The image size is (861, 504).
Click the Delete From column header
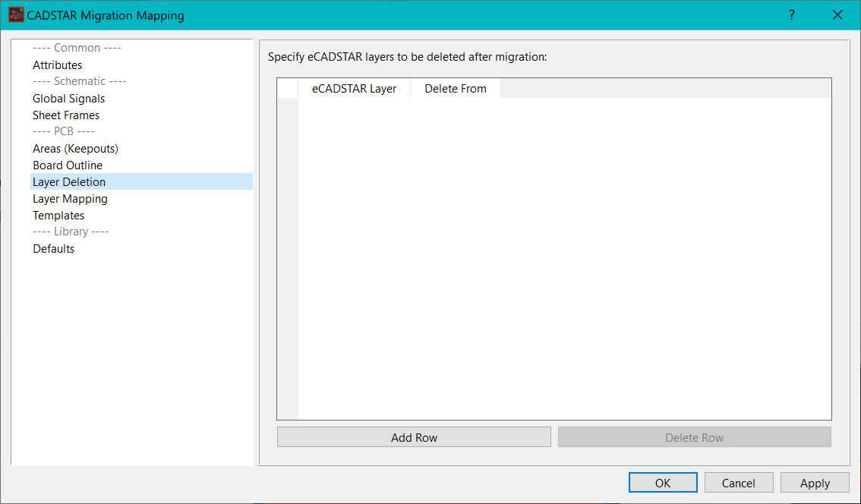456,88
